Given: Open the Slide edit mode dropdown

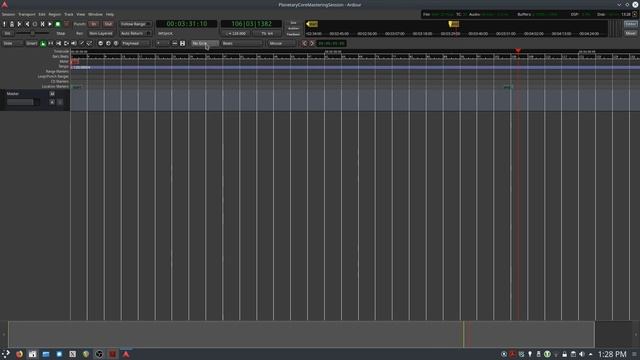Looking at the screenshot, I should 12,43.
